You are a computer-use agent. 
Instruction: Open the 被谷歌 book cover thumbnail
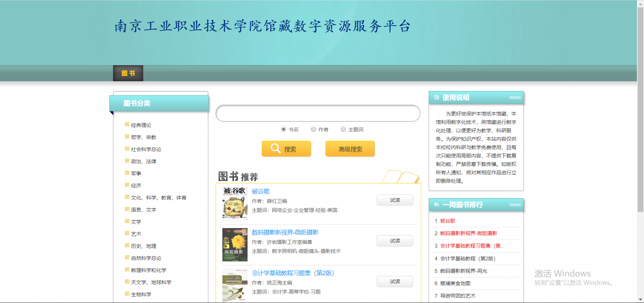[x=235, y=204]
